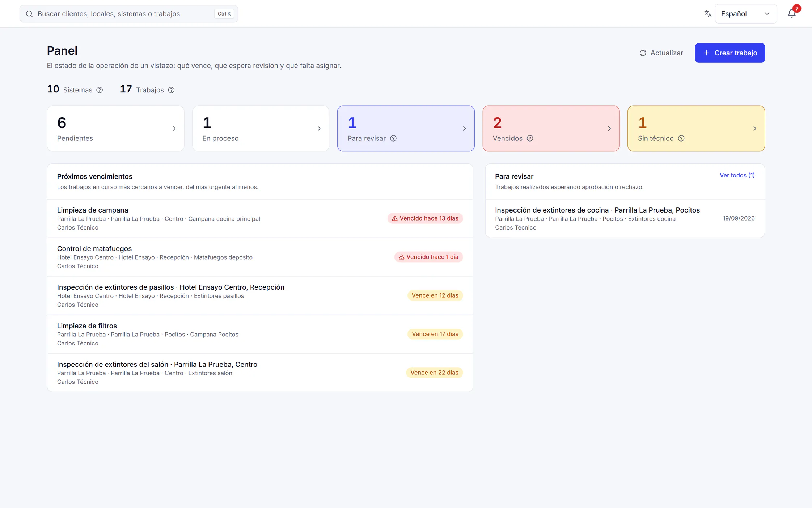
Task: Click the Vence en 12 días badge
Action: coord(435,295)
